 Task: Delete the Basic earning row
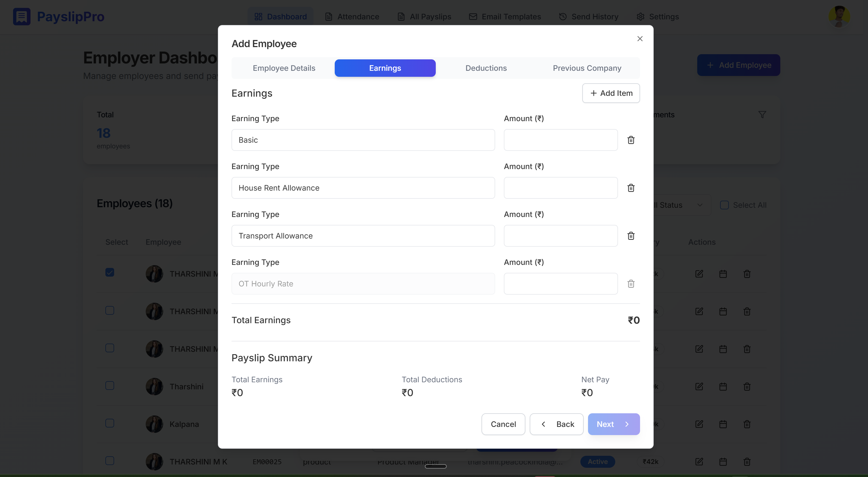click(x=631, y=140)
